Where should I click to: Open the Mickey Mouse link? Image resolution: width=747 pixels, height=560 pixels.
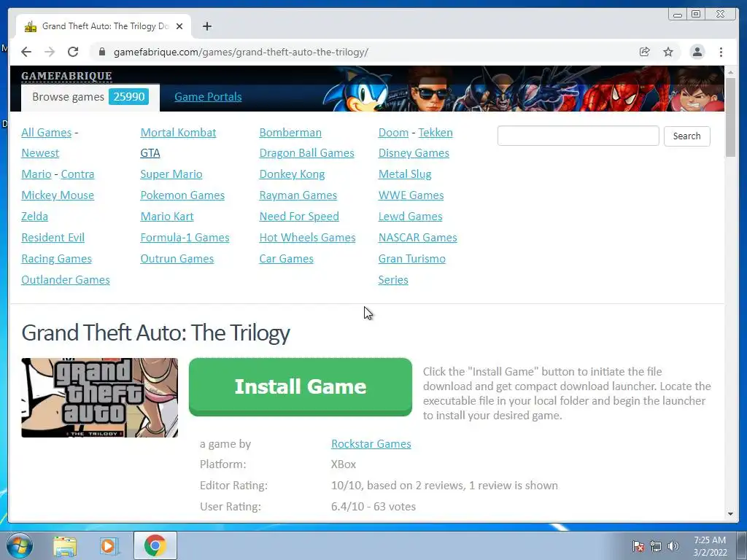[58, 195]
